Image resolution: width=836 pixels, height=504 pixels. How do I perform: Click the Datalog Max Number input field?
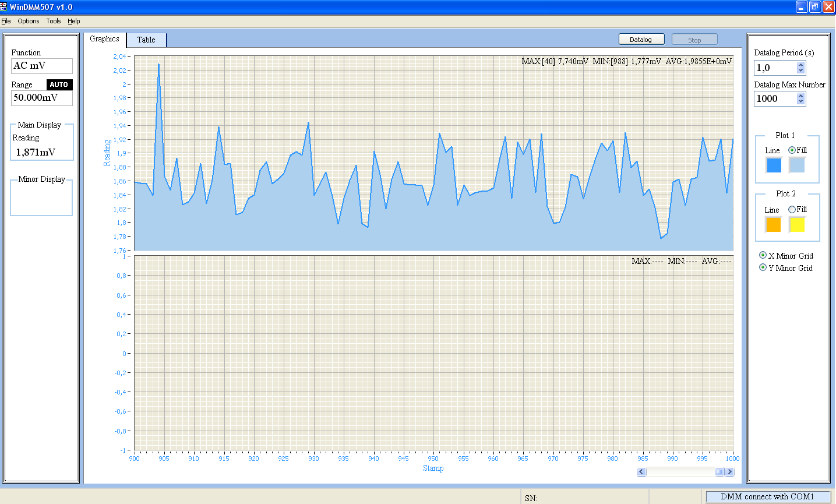[774, 99]
